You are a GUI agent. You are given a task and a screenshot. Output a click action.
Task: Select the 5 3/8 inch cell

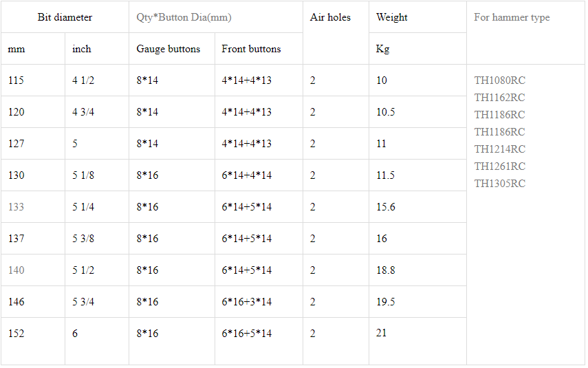[x=83, y=239]
